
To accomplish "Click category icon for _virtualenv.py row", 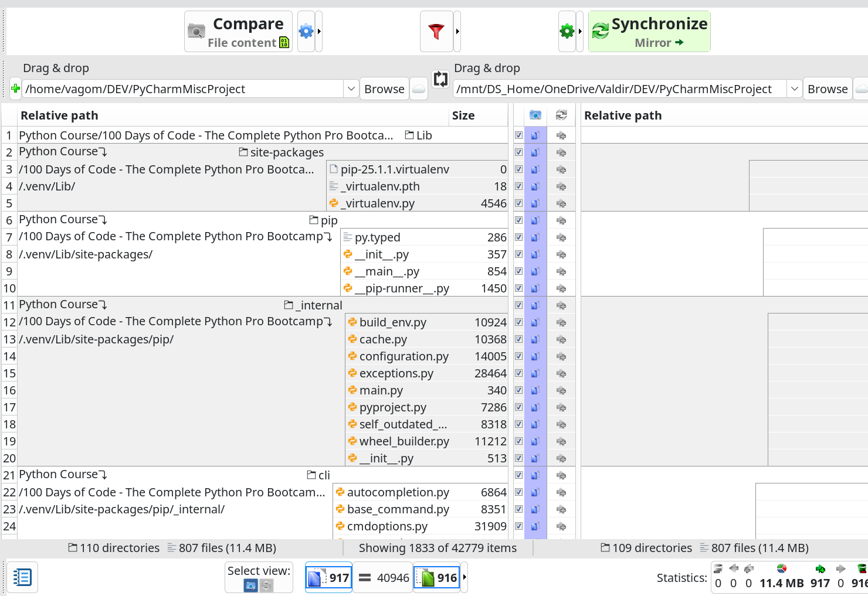I will pos(535,203).
